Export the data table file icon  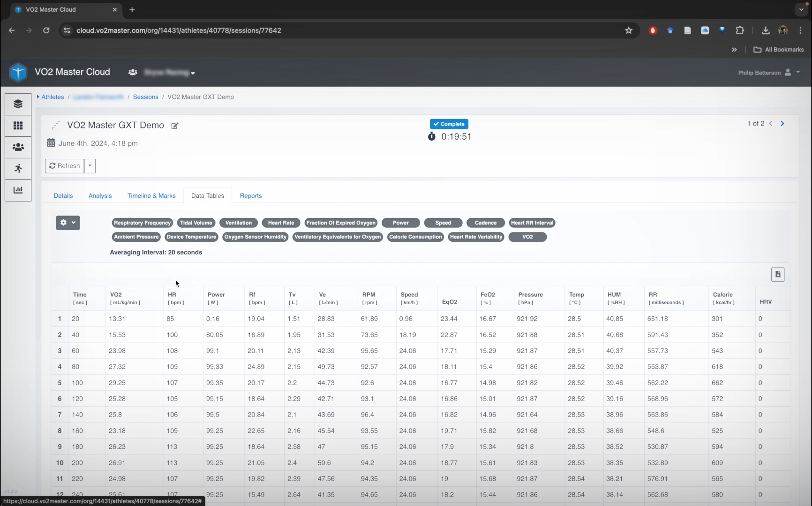pyautogui.click(x=778, y=275)
